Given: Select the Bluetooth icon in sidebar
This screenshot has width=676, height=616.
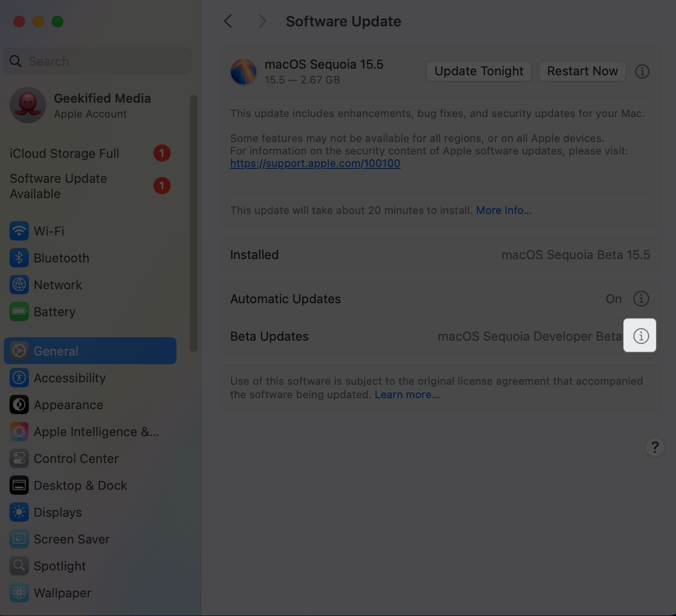Looking at the screenshot, I should pyautogui.click(x=19, y=258).
